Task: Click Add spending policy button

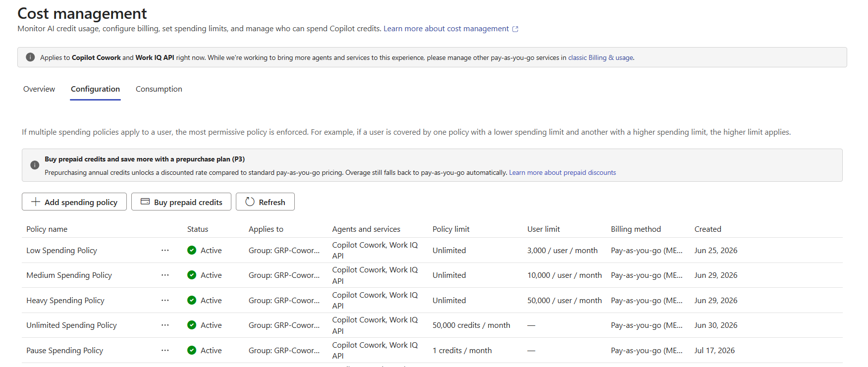Action: [x=74, y=202]
